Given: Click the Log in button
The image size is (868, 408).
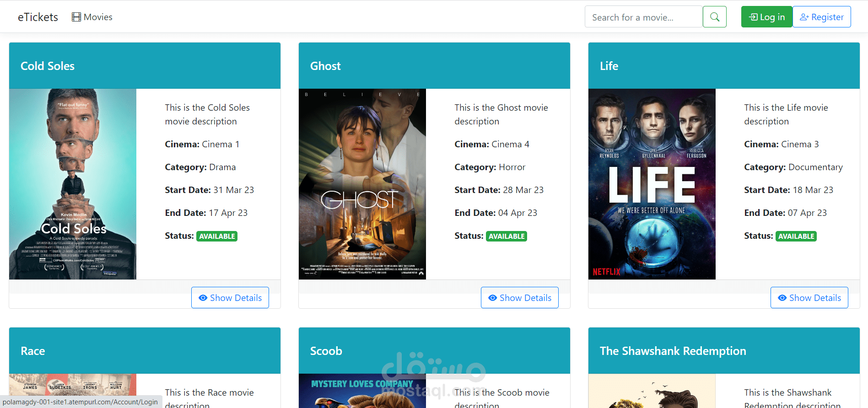Looking at the screenshot, I should 766,17.
